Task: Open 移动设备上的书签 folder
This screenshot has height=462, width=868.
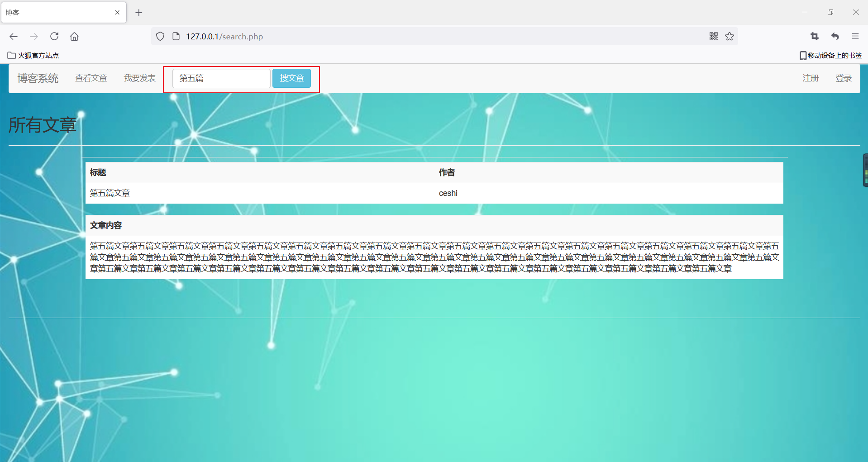Action: pos(831,55)
